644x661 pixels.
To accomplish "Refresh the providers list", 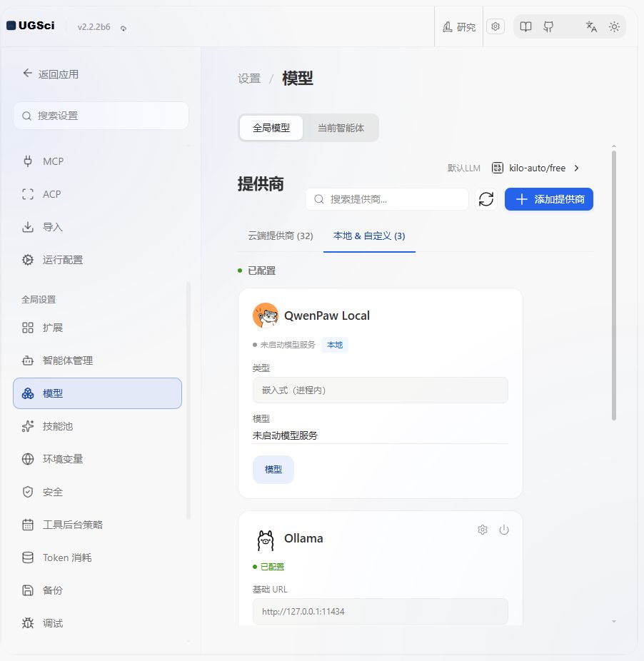I will (486, 199).
